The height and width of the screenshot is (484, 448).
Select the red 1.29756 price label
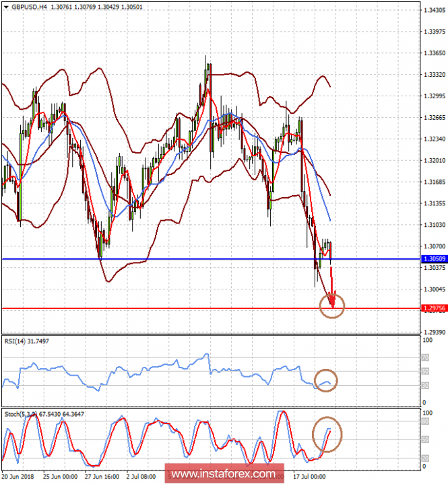pyautogui.click(x=435, y=308)
